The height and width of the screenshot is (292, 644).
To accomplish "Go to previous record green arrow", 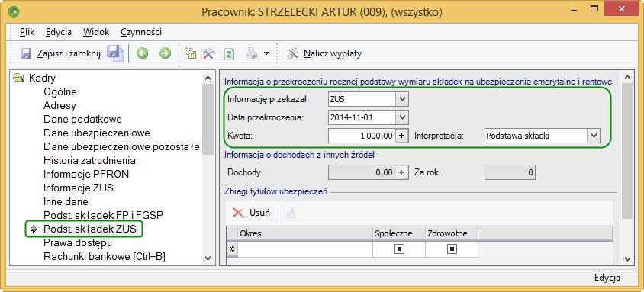I will pos(143,53).
